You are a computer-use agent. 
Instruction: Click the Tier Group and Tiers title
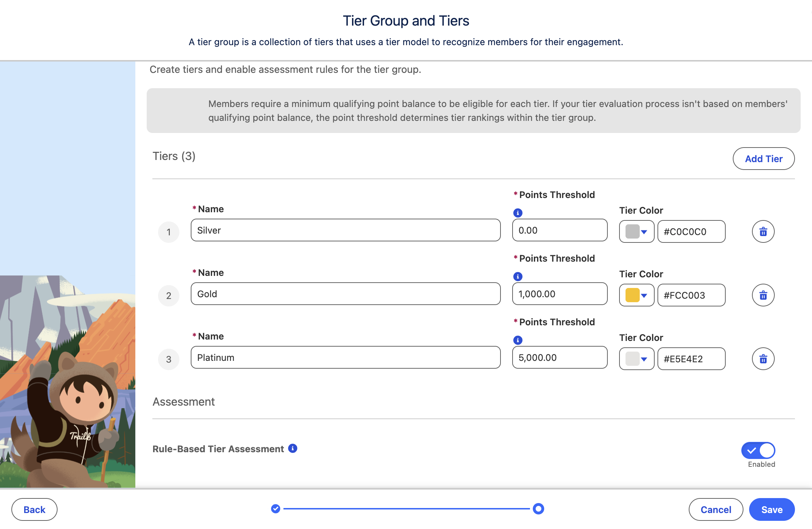(x=406, y=21)
